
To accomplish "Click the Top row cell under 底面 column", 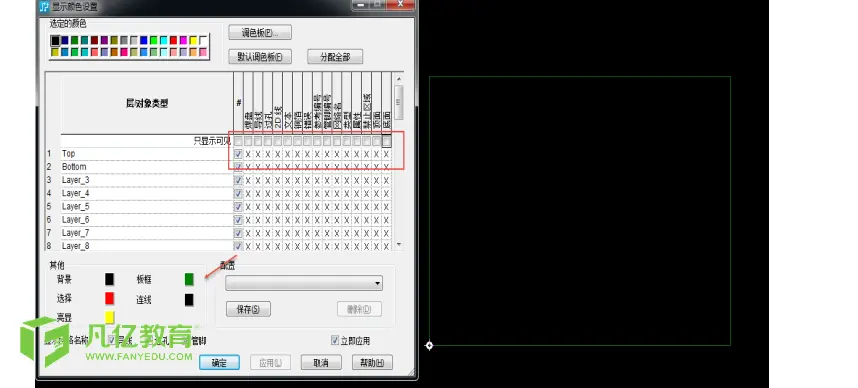I will [386, 154].
